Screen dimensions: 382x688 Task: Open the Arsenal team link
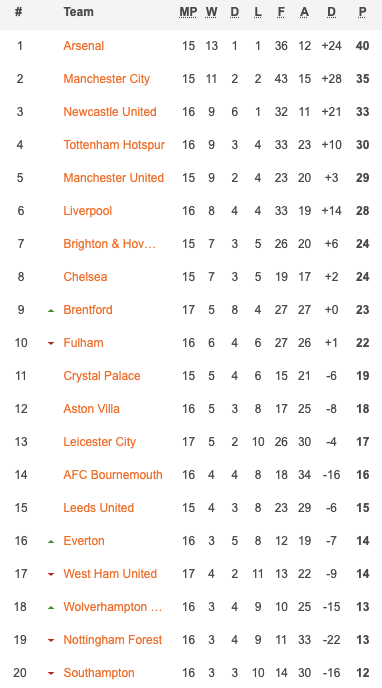coord(84,46)
